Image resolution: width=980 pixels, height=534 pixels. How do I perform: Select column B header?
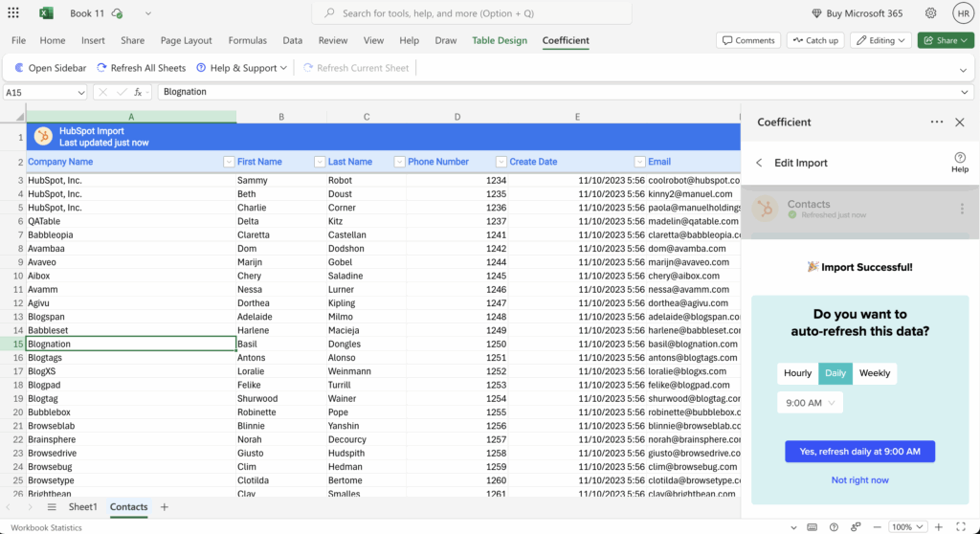[x=281, y=117]
